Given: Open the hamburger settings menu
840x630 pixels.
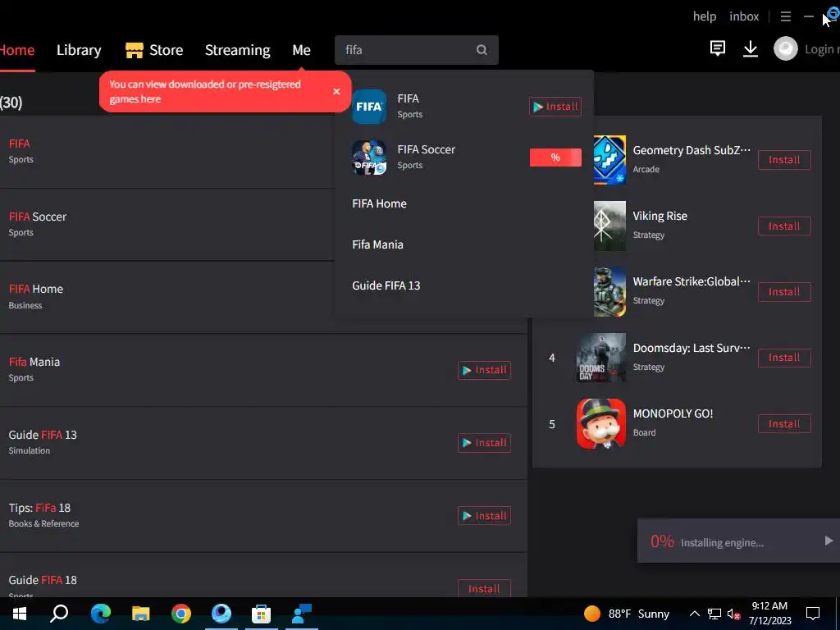Looking at the screenshot, I should coord(785,16).
